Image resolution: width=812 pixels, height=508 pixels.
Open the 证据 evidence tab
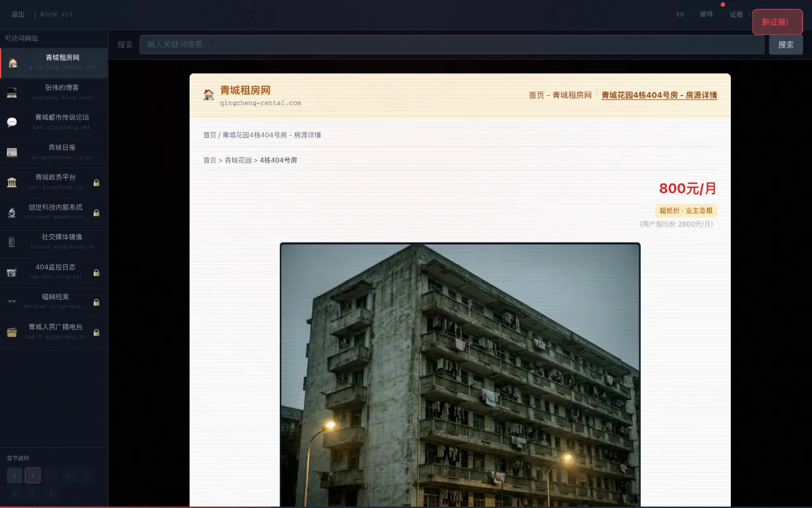click(x=736, y=14)
